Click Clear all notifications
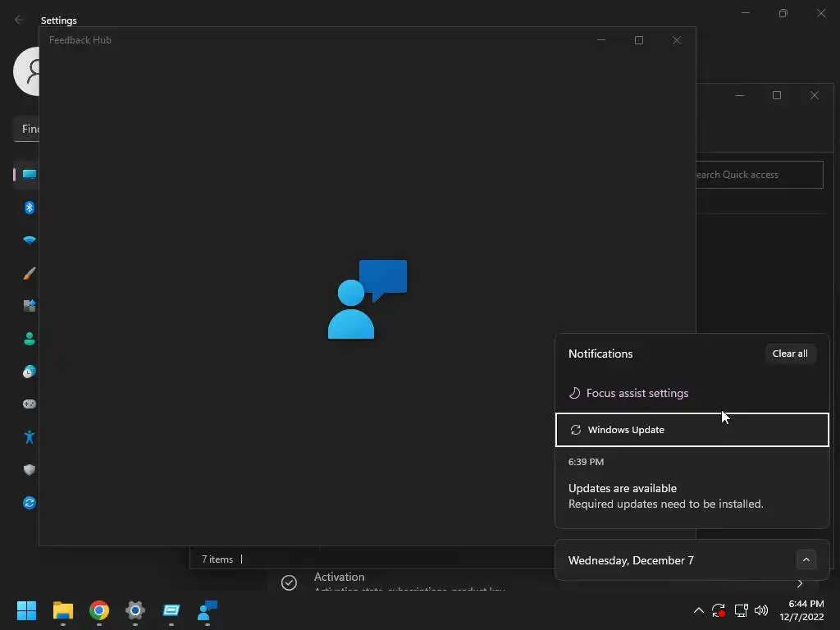The image size is (840, 630). (790, 354)
